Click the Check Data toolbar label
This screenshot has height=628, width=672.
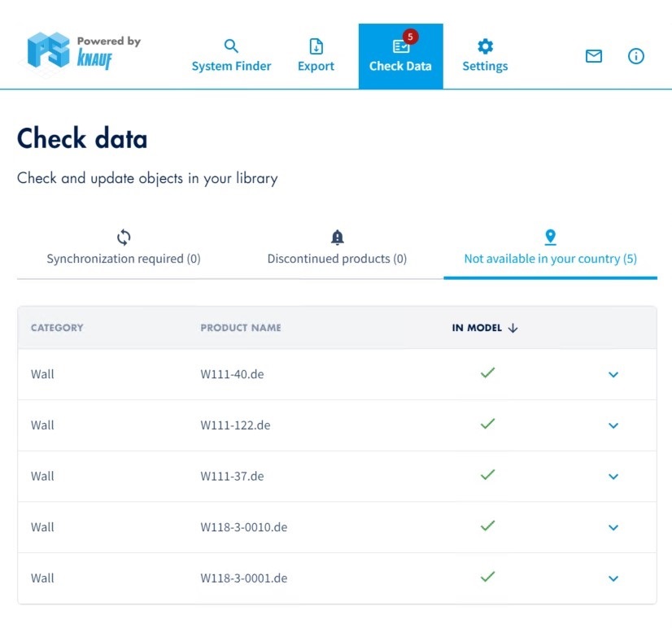click(x=400, y=67)
